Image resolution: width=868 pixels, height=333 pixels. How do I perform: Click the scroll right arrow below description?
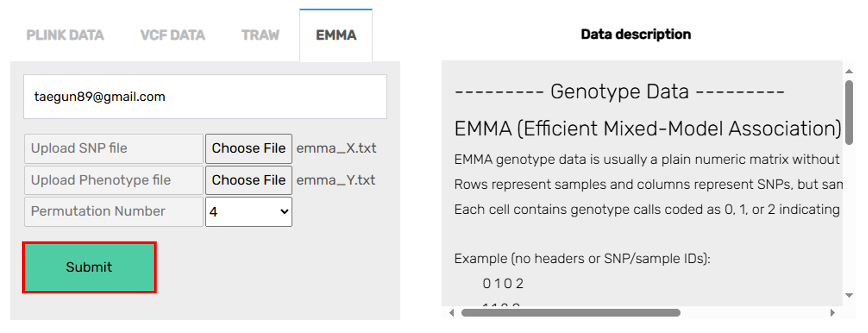click(x=832, y=313)
